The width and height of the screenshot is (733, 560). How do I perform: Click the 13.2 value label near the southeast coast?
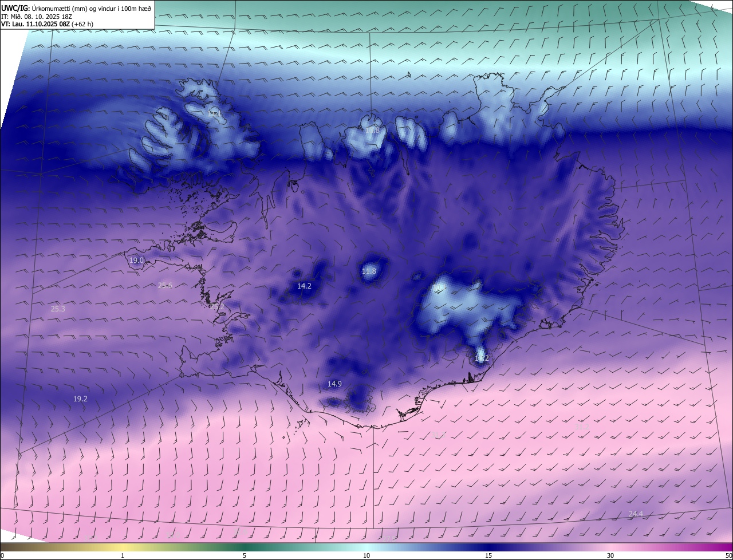pos(482,358)
